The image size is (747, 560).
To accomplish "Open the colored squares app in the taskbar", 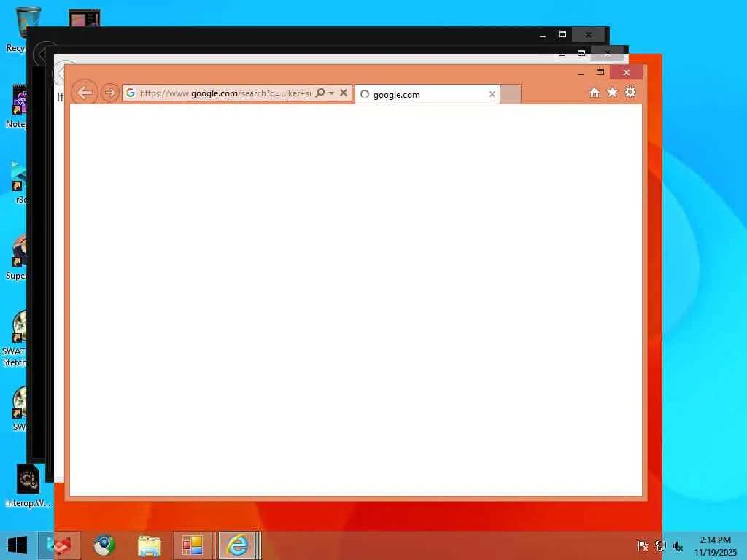I will [x=193, y=545].
